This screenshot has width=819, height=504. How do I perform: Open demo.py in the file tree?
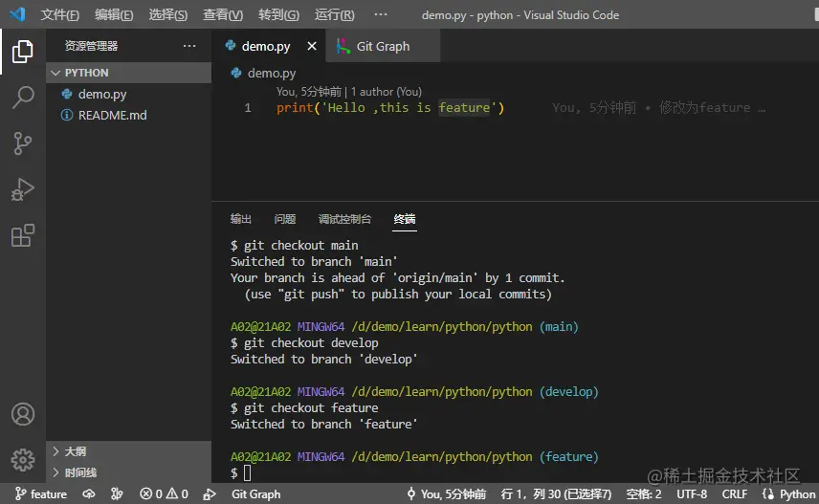click(x=101, y=94)
